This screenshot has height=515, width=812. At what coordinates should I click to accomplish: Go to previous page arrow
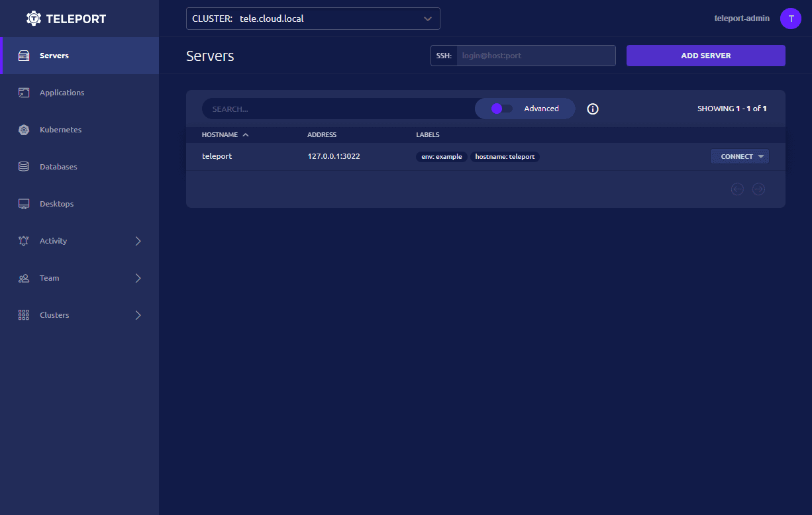click(x=737, y=189)
